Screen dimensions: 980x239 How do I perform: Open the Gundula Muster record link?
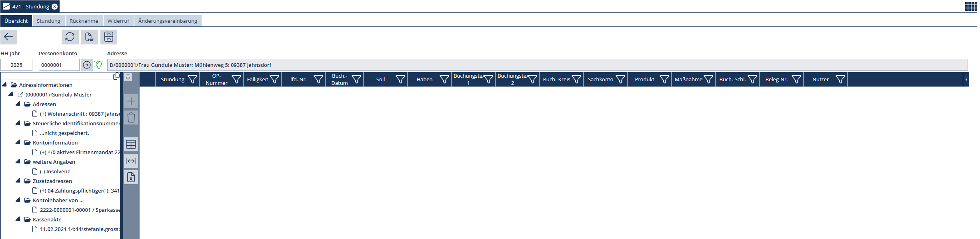pos(20,95)
